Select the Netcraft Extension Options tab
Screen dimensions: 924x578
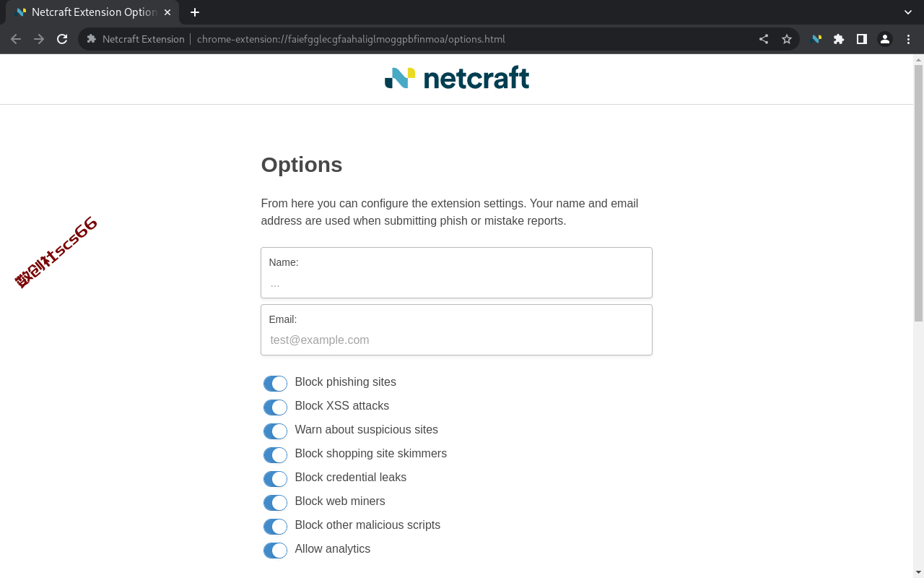(x=92, y=12)
